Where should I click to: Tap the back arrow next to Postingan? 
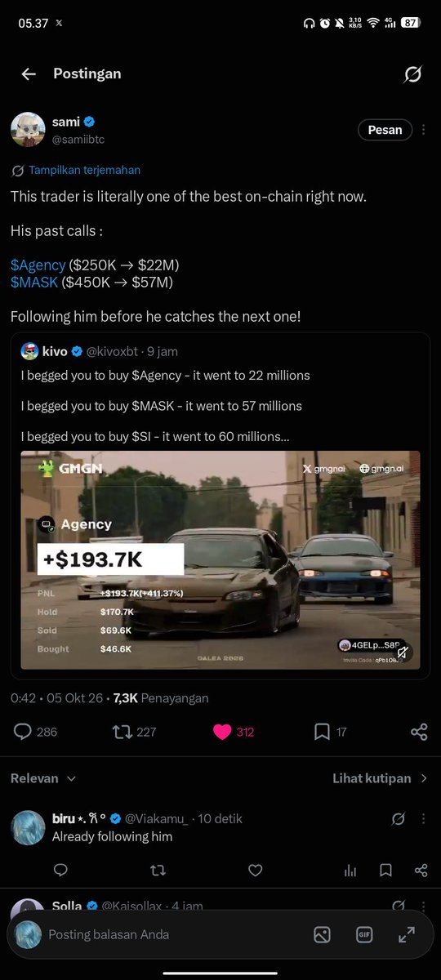pos(29,74)
